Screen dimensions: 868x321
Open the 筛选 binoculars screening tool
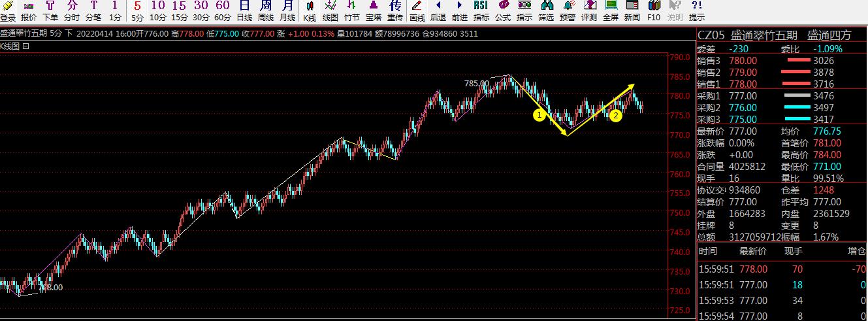coord(546,11)
